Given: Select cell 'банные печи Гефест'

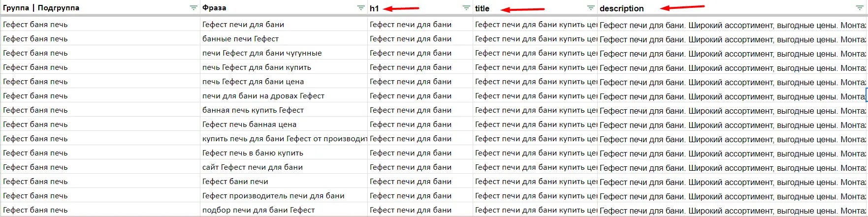Looking at the screenshot, I should click(x=240, y=39).
